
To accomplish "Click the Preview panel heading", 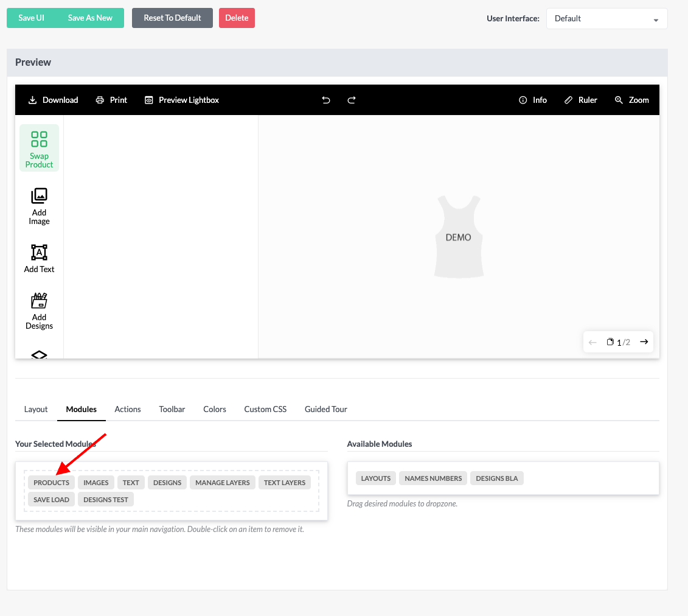I will pyautogui.click(x=33, y=62).
